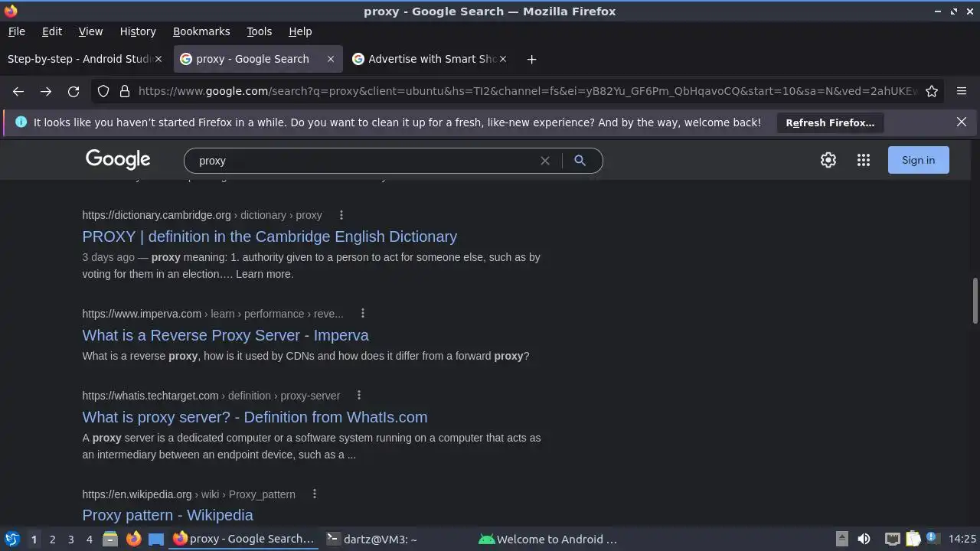The image size is (980, 551).
Task: Launch Firefox from the taskbar quick launcher
Action: pos(133,540)
